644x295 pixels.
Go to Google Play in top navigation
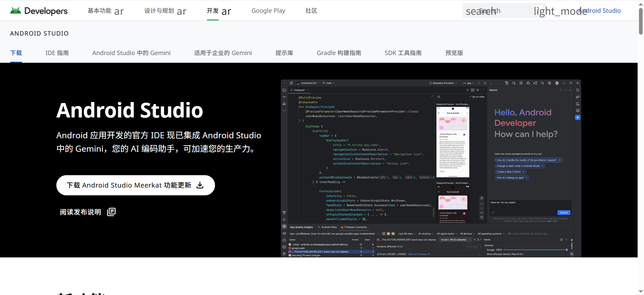pyautogui.click(x=268, y=11)
